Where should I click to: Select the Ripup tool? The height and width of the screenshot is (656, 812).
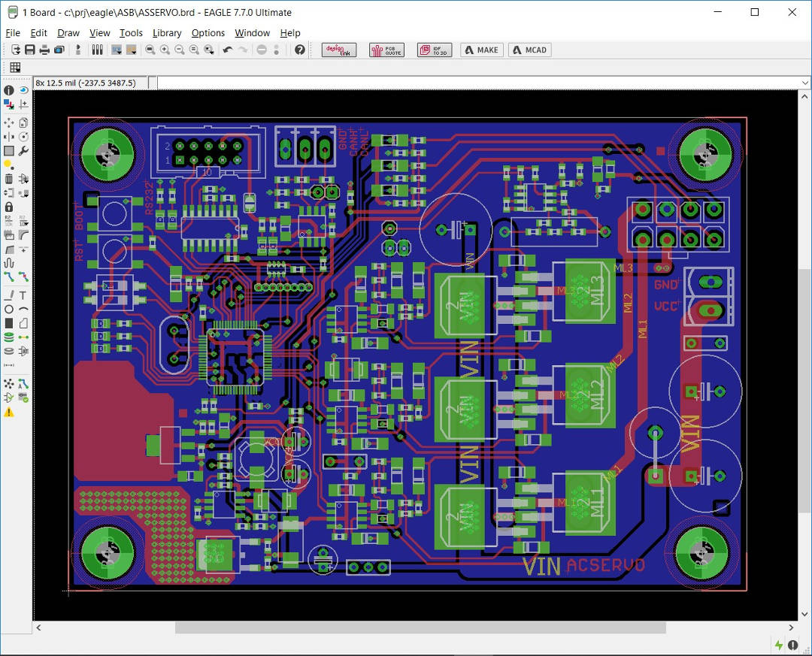tap(23, 277)
